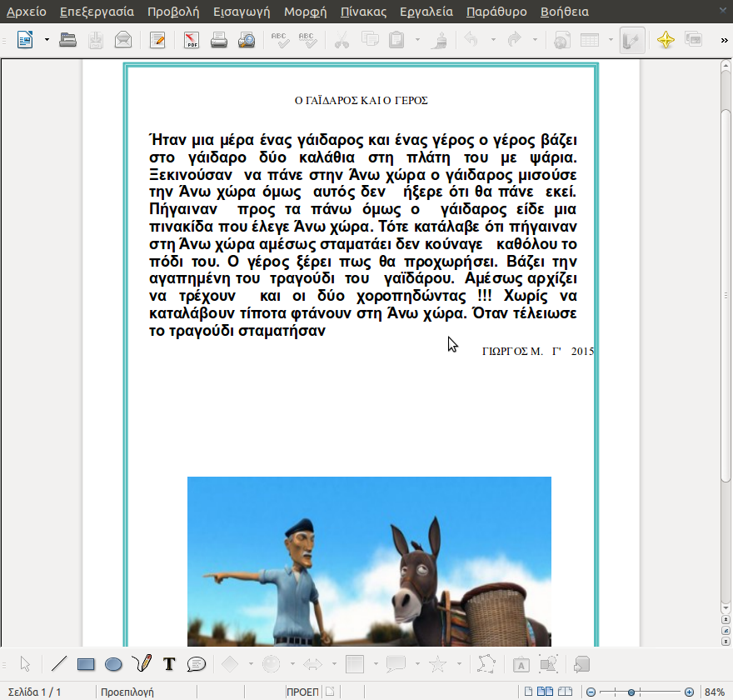
Task: Click the Save document icon
Action: tap(95, 40)
